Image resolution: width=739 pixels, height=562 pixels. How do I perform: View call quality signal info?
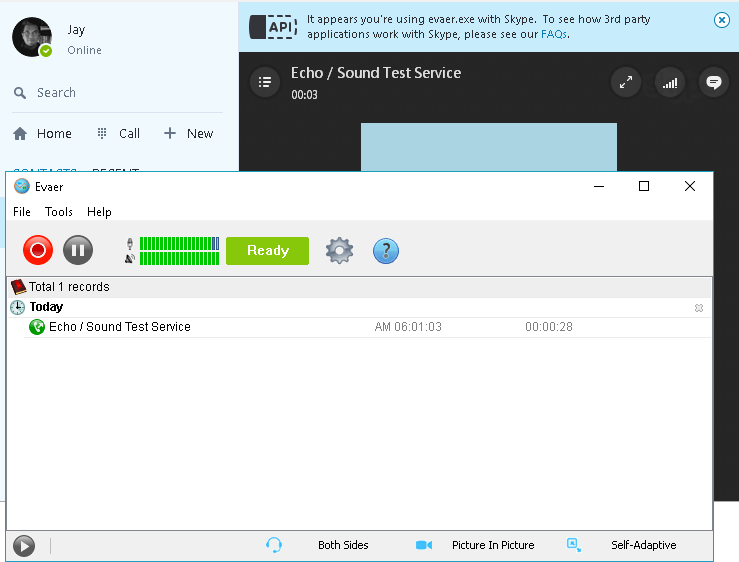670,83
